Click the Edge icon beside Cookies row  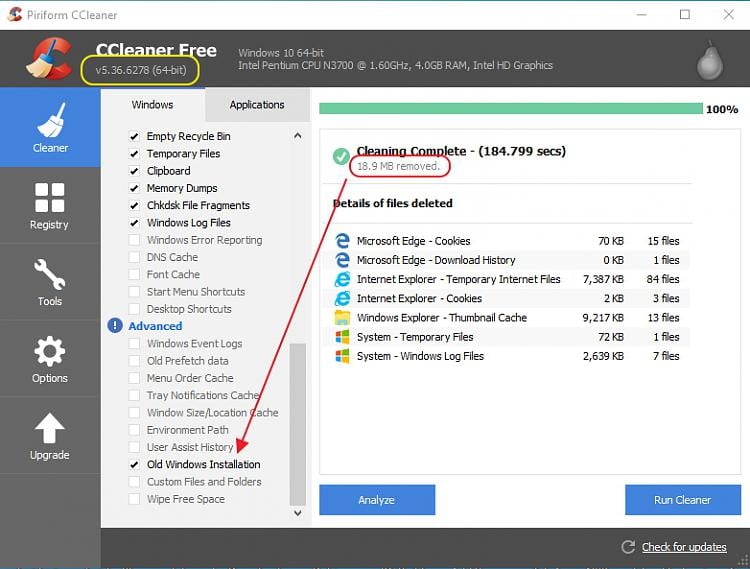342,241
